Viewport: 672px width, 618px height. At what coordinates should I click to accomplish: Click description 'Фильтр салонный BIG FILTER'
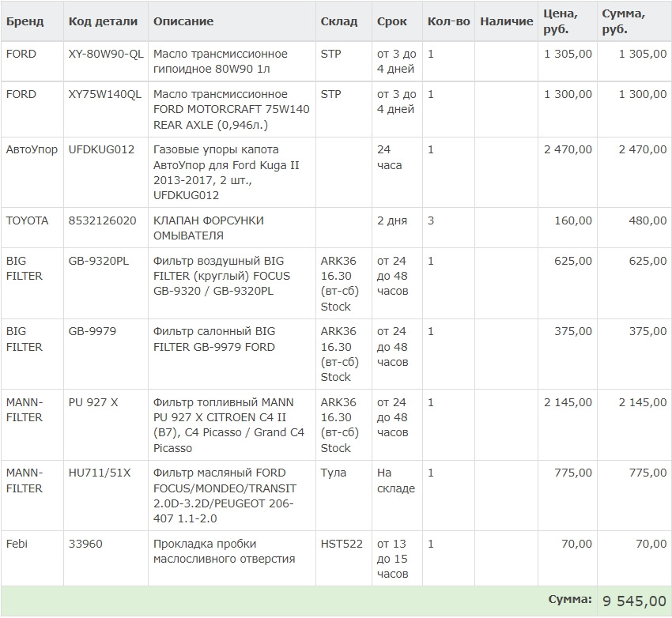coord(214,339)
